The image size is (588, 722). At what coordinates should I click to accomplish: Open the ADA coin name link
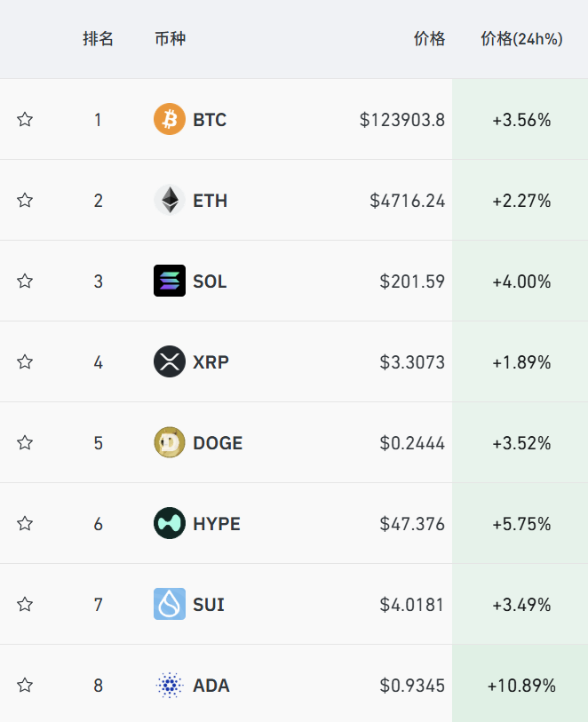point(211,685)
